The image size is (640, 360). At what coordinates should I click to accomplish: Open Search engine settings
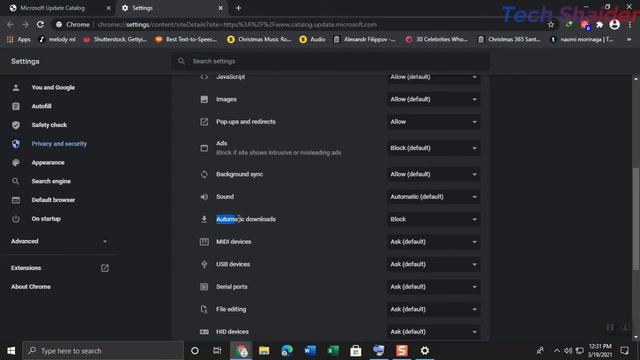click(x=51, y=181)
